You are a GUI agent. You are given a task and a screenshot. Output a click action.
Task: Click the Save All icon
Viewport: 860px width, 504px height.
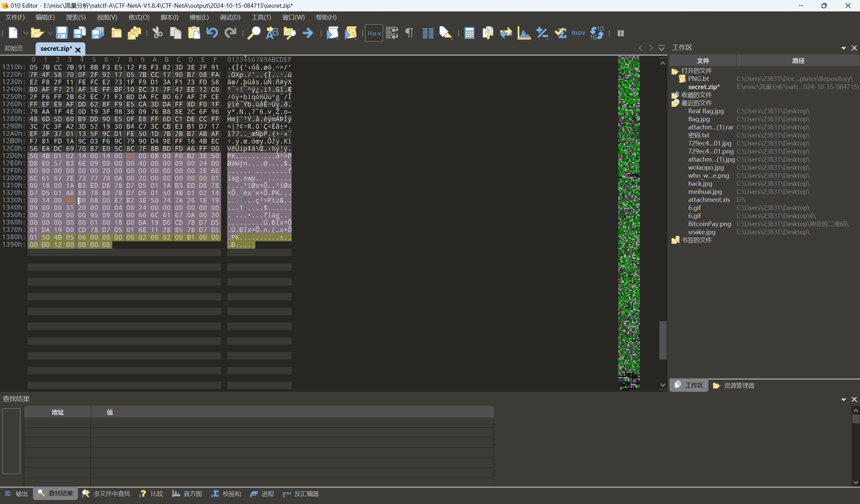[x=98, y=33]
